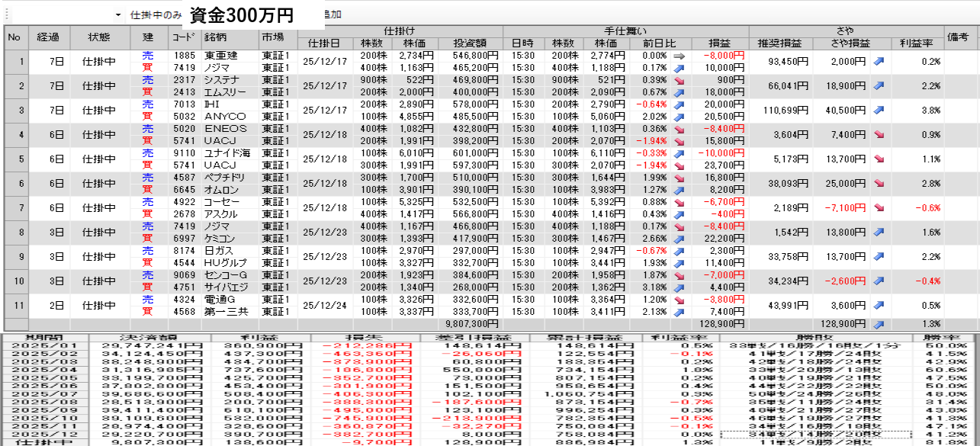Screen dimensions: 980x446
Task: Click the up arrow in the 128,900円 total row
Action: click(x=879, y=324)
